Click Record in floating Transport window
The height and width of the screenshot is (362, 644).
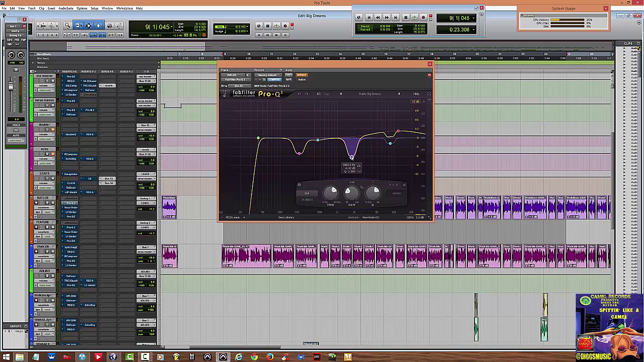tap(423, 18)
